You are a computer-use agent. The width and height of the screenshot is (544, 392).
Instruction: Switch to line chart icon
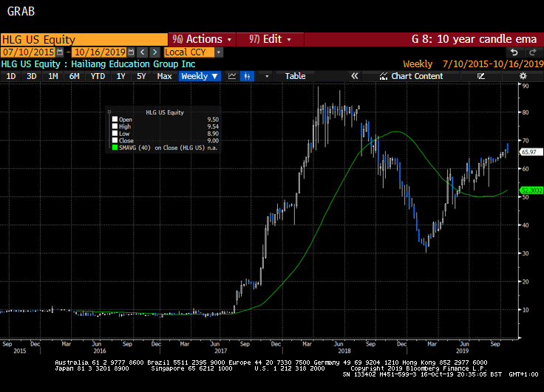pos(232,76)
